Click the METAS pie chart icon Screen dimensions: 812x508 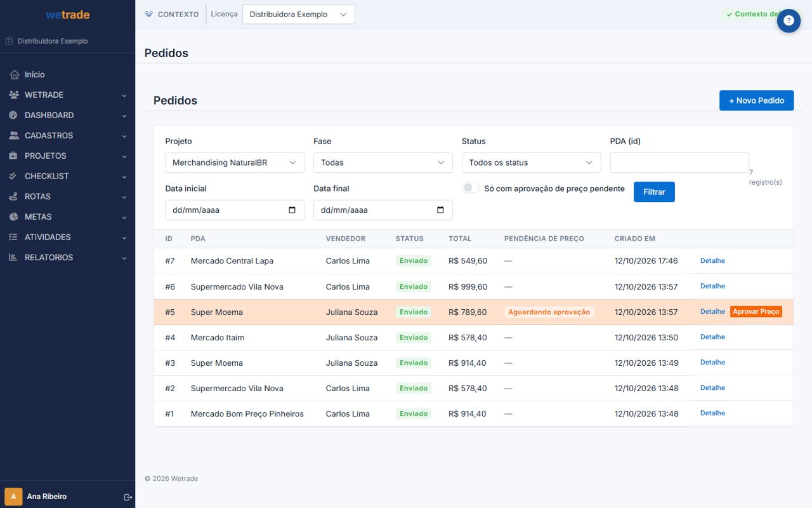14,217
